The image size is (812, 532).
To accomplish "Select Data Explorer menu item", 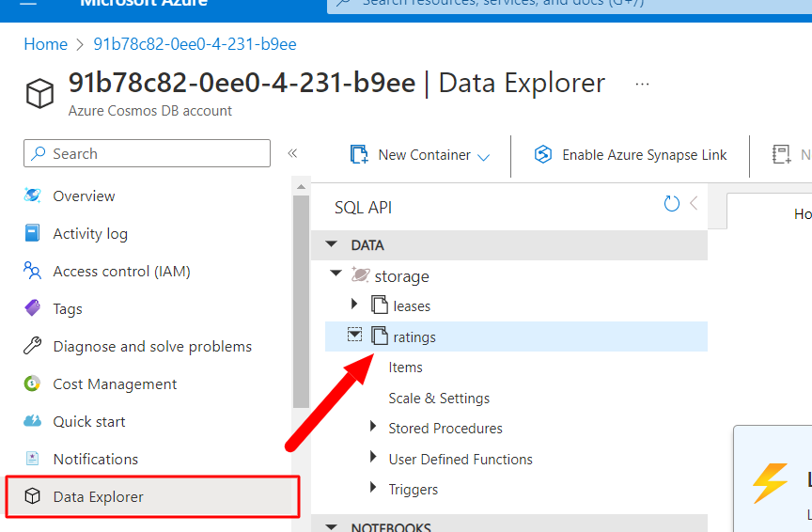I will (153, 496).
